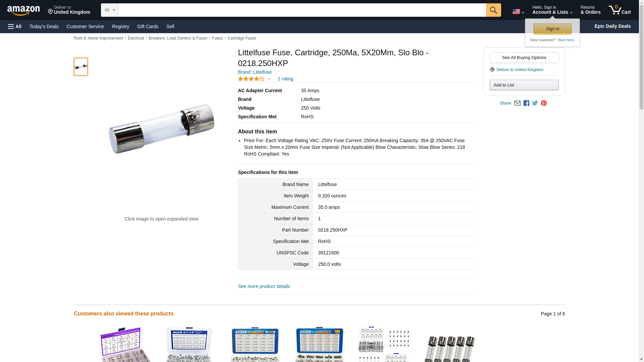644x362 pixels.
Task: Share product via email icon
Action: pyautogui.click(x=517, y=103)
